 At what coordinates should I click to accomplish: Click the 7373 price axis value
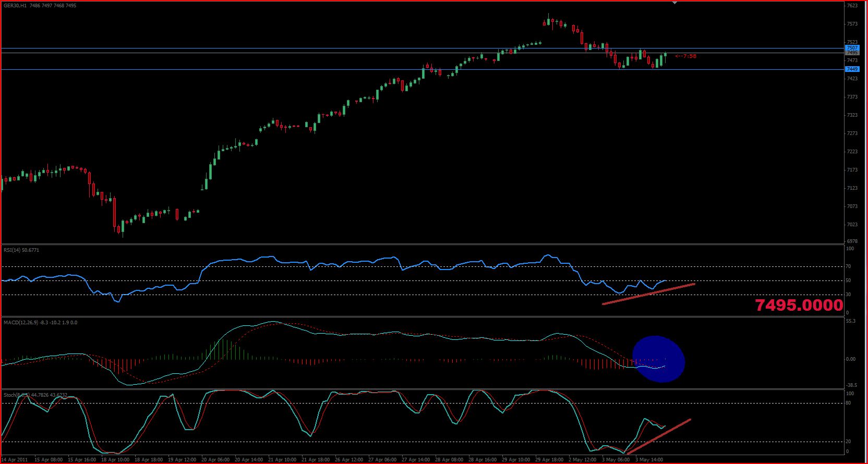tap(852, 97)
